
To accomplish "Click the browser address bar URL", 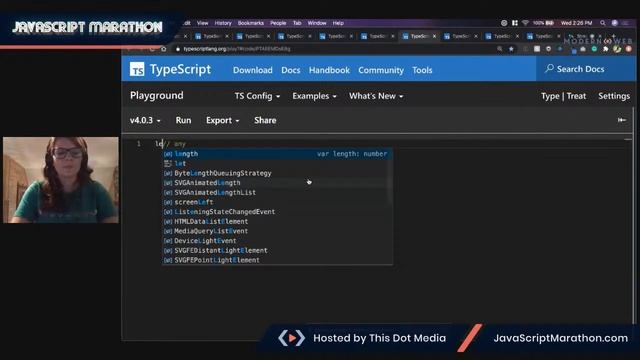I will [237, 49].
